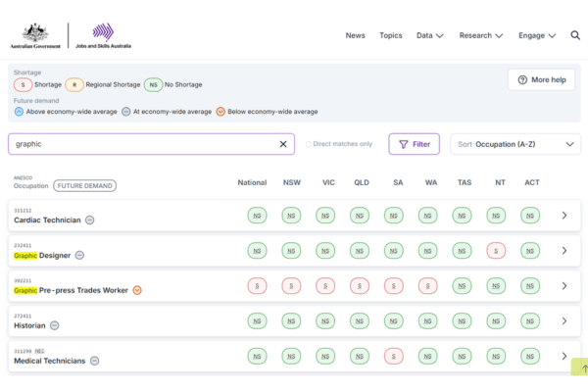Go to the News page
Viewport: 588px width, 392px height.
click(x=355, y=35)
